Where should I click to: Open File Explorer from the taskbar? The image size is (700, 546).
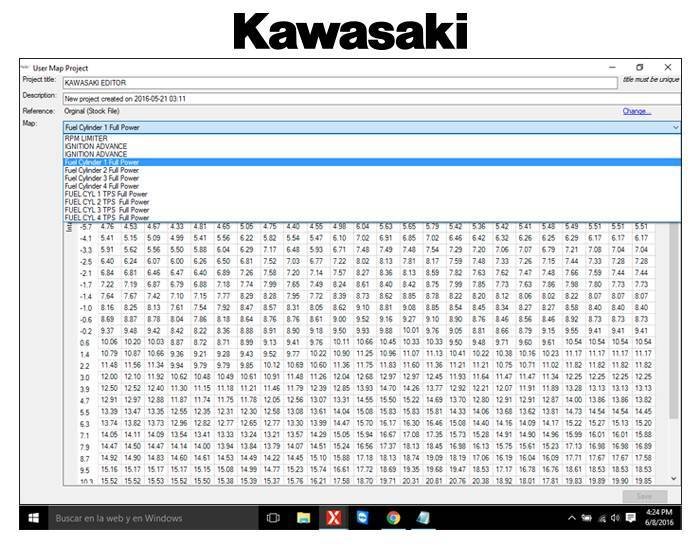tap(303, 518)
